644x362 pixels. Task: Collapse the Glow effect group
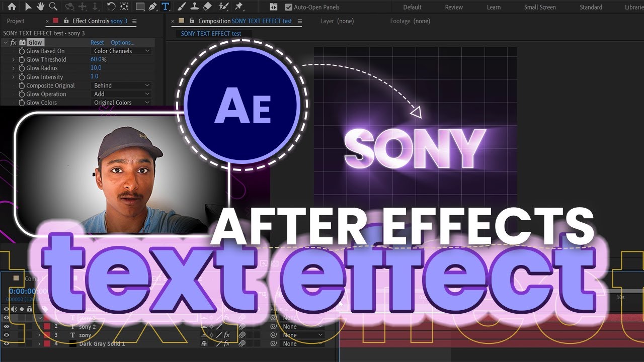6,43
